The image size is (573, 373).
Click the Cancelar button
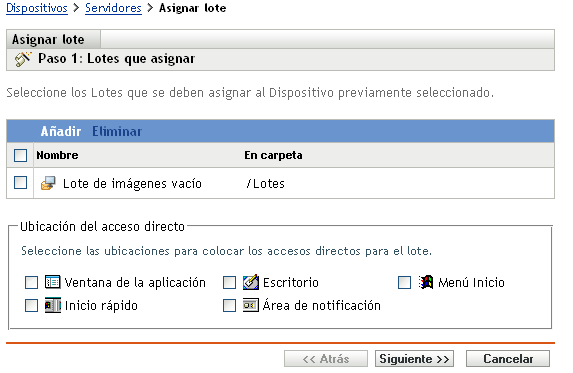tap(508, 359)
